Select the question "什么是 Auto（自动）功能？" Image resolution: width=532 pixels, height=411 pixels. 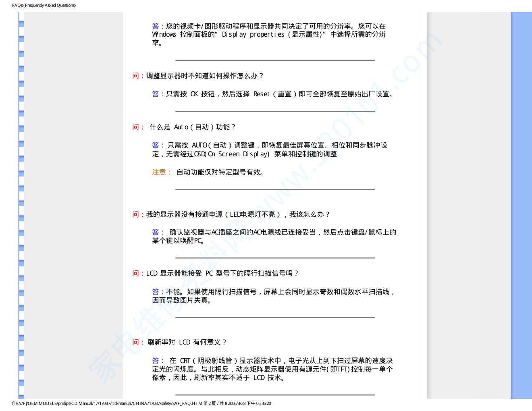(x=192, y=127)
